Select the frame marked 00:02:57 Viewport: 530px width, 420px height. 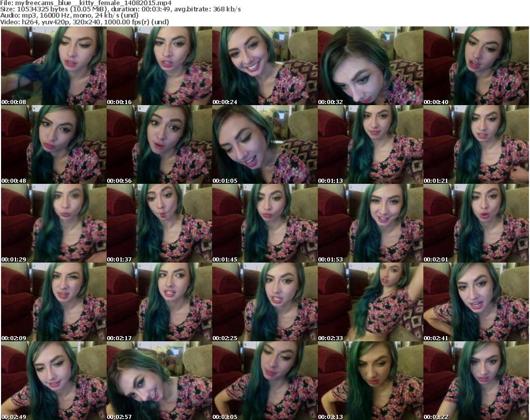tap(159, 381)
